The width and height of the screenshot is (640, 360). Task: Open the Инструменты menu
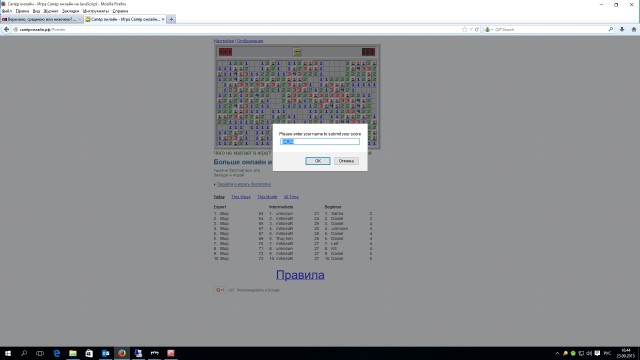tap(96, 11)
